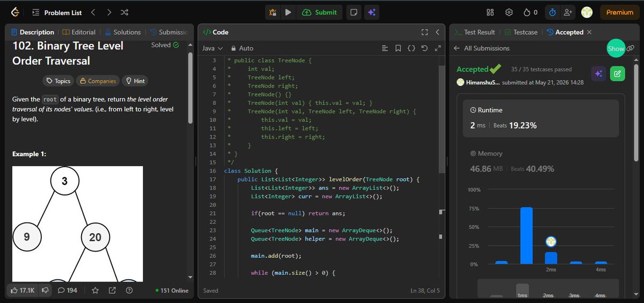Click the description panel scrollbar thumb
This screenshot has width=644, height=303.
tap(190, 87)
